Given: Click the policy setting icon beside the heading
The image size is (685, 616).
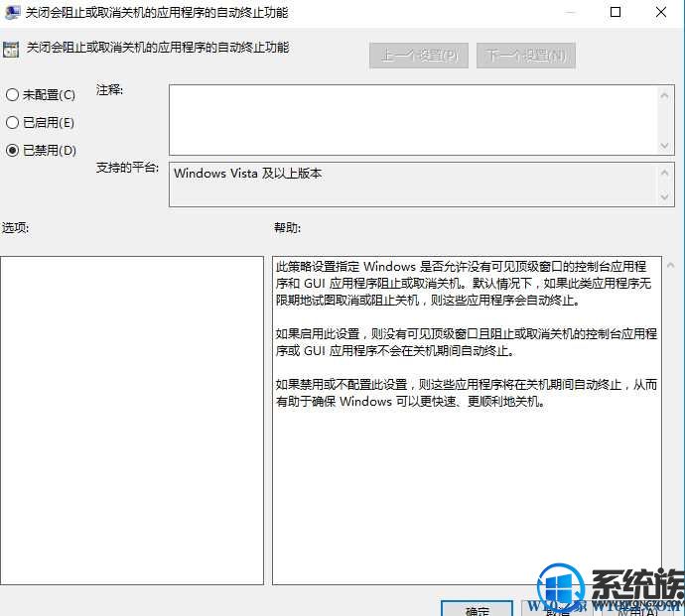Looking at the screenshot, I should click(11, 50).
